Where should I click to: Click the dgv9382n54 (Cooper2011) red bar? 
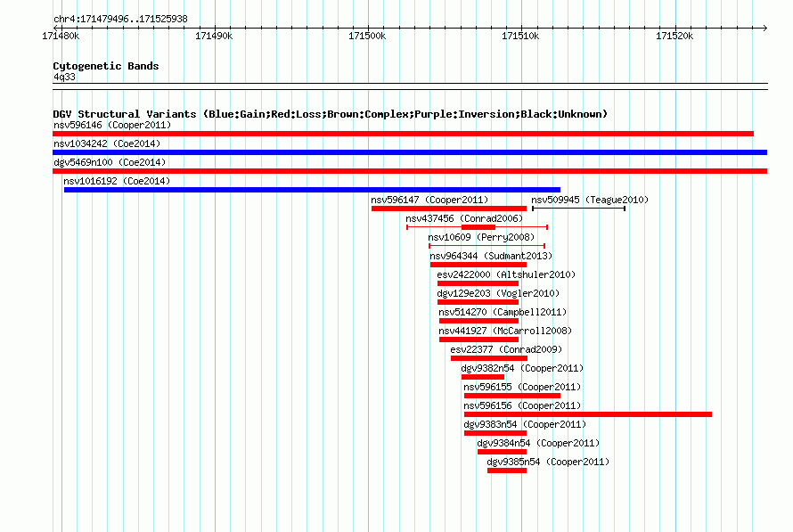point(483,377)
